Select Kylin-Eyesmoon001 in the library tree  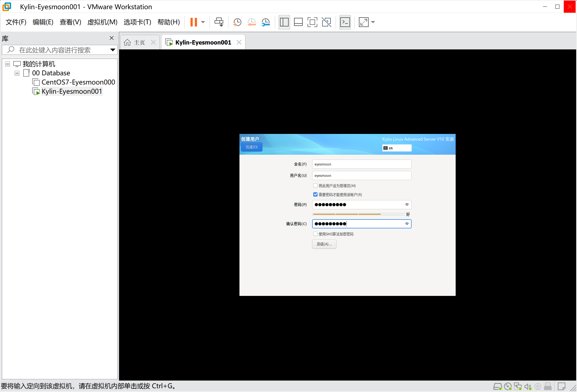pos(72,91)
